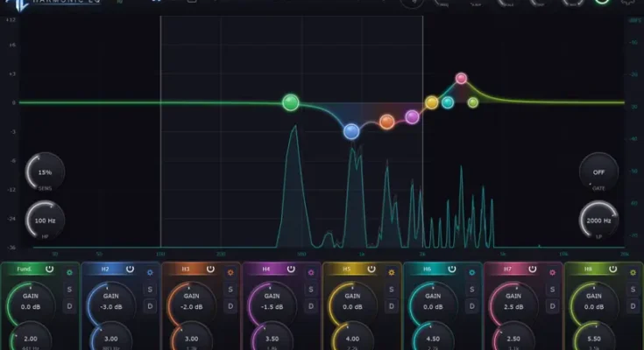Click the H5 GAIN knob at 0.0 dB
Viewport: 644px width, 350px height.
353,302
